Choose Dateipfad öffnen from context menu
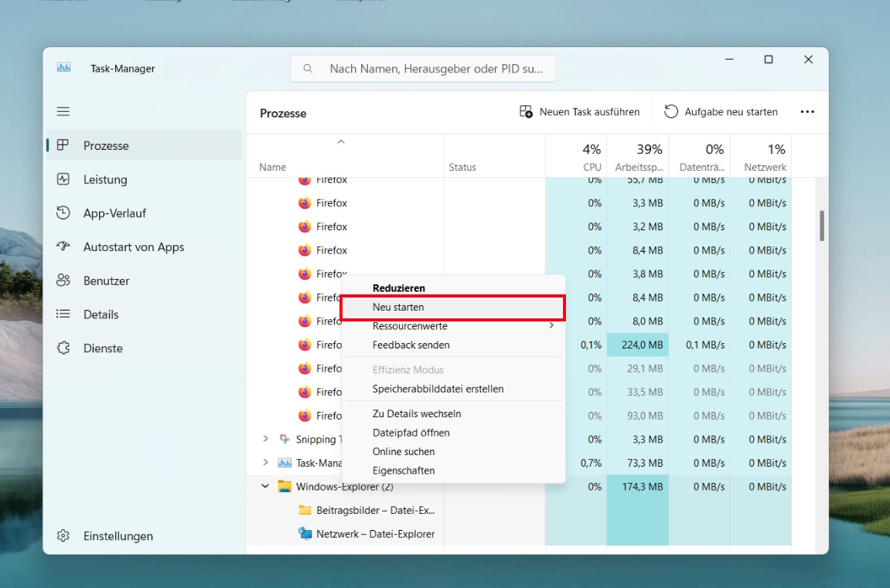Screen dimensions: 890x588 click(x=411, y=433)
